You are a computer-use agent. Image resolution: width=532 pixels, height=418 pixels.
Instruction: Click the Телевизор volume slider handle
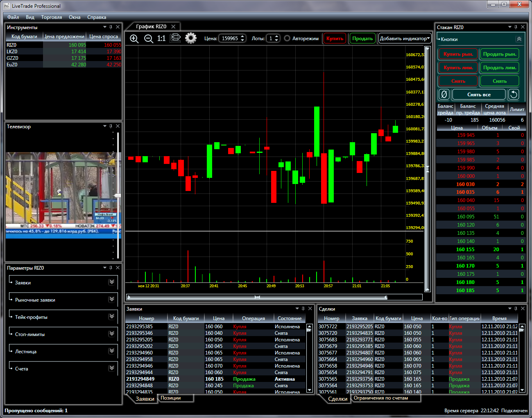(118, 196)
